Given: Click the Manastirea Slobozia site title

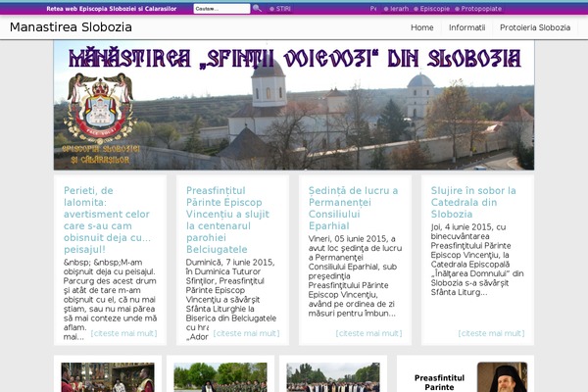Looking at the screenshot, I should point(71,27).
